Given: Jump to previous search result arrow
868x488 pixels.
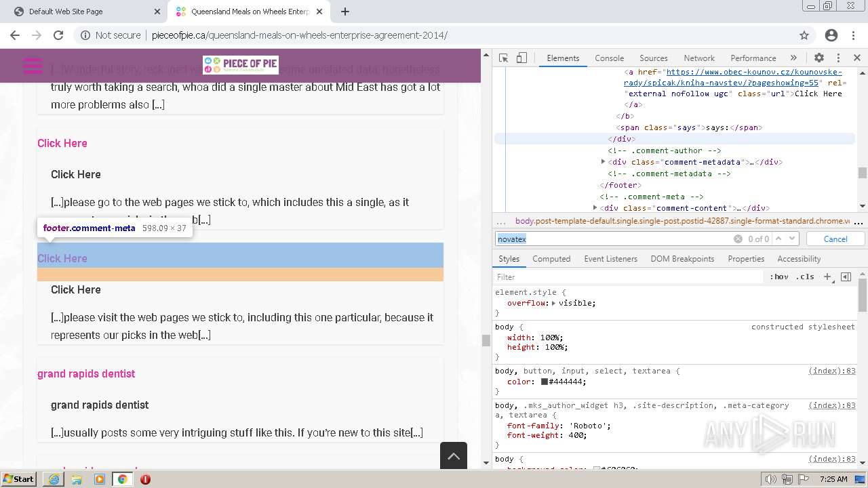Looking at the screenshot, I should point(779,239).
